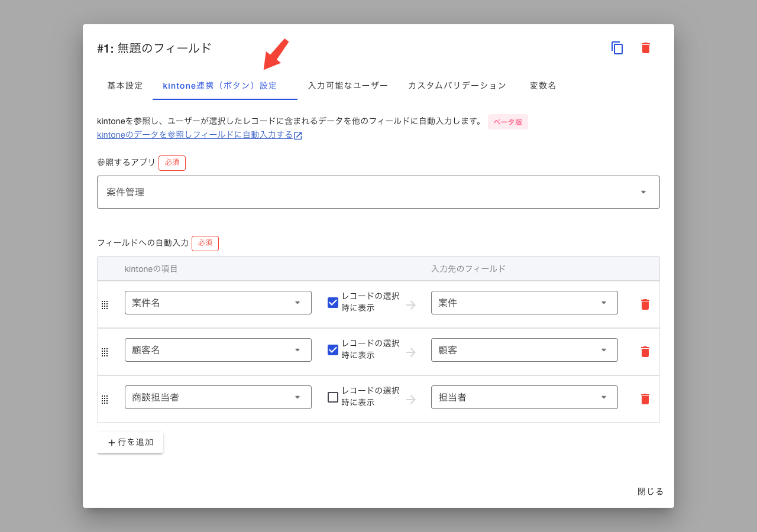Open the 案件 destination field dropdown

[525, 303]
